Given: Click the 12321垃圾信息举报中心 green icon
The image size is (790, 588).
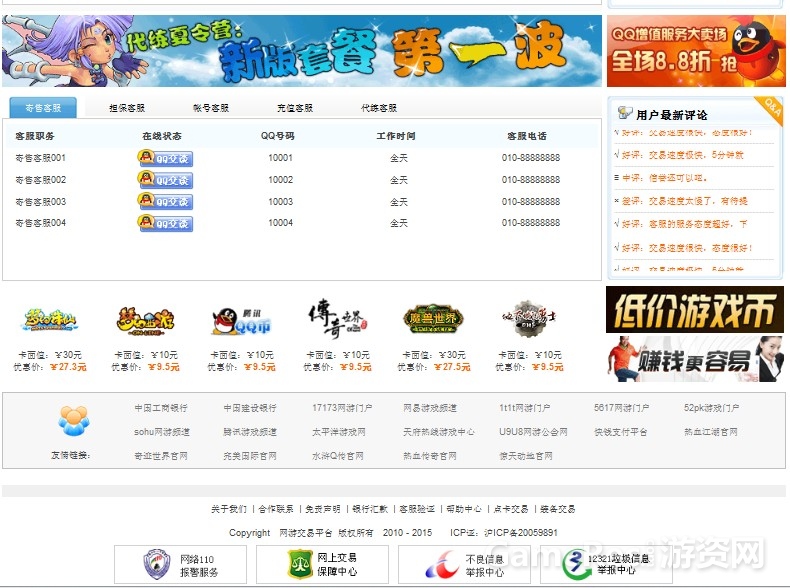Looking at the screenshot, I should click(x=575, y=564).
